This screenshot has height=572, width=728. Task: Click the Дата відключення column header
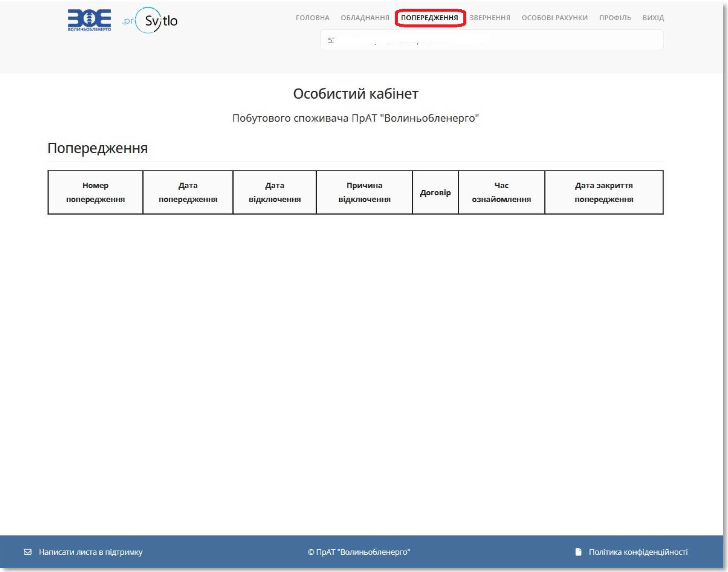coord(275,192)
